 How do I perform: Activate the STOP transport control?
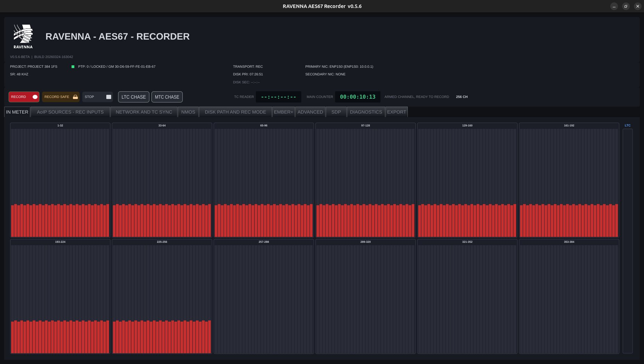point(97,97)
